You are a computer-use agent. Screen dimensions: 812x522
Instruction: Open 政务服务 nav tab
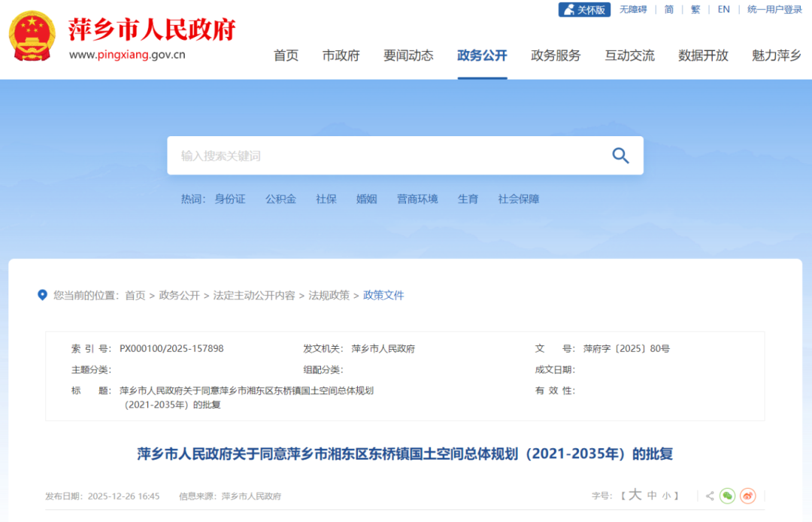click(x=556, y=56)
